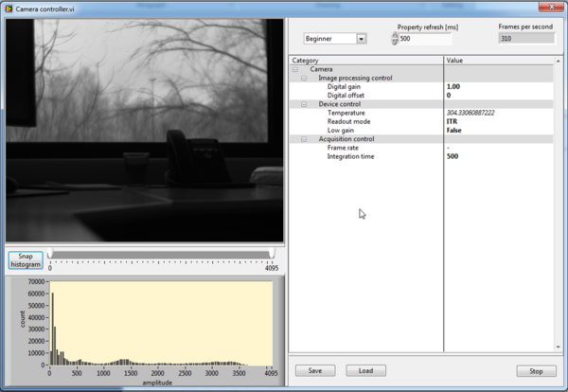Click the histogram plot area

(x=161, y=323)
